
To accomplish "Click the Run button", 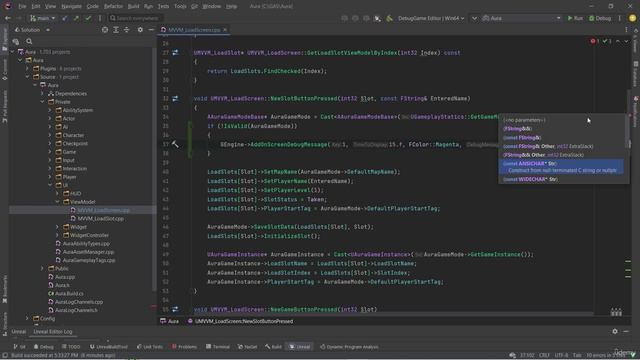I will click(x=575, y=18).
